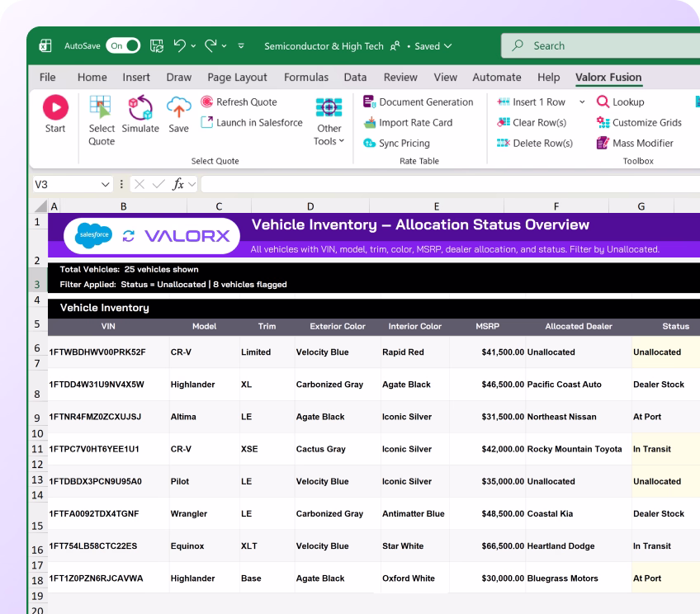Switch to the Data tab
The image size is (700, 614).
coord(355,78)
